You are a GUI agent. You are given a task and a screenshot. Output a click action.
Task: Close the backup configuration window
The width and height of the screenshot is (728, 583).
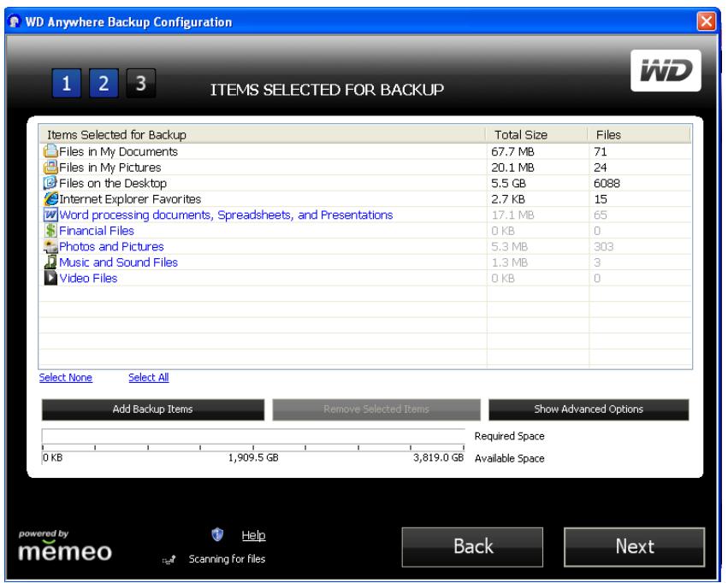[x=706, y=21]
